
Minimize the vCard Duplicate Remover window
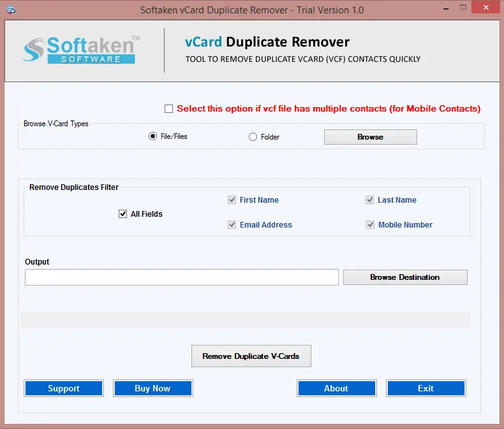click(x=446, y=8)
